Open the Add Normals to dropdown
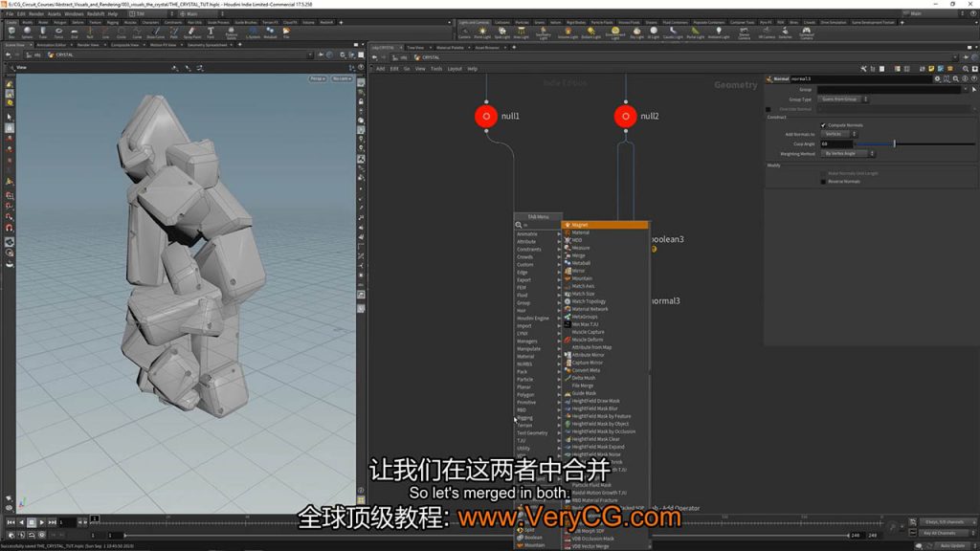This screenshot has height=551, width=980. click(837, 134)
